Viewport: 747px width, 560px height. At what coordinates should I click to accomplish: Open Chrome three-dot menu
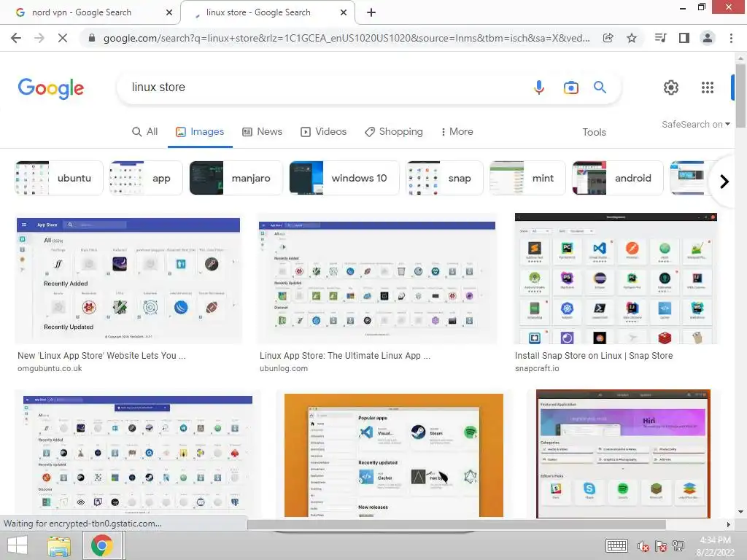731,38
